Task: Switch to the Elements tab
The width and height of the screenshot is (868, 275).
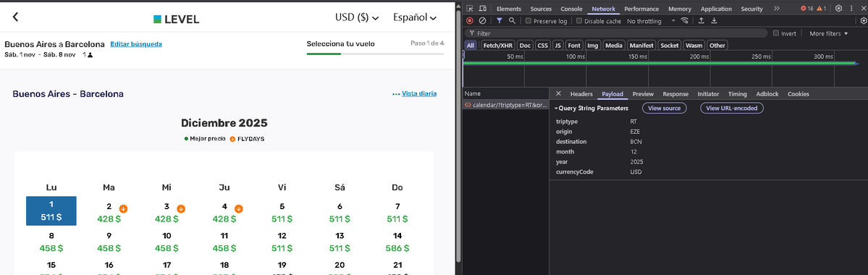Action: (x=509, y=9)
